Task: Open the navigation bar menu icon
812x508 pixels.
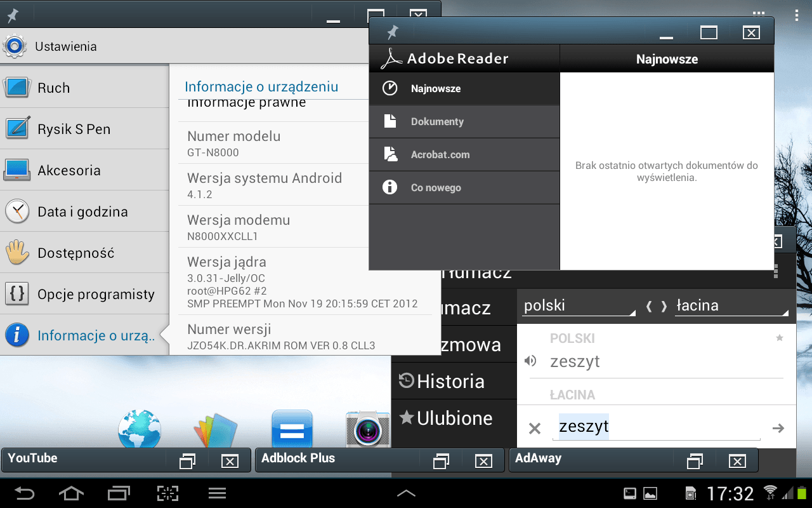Action: point(218,493)
